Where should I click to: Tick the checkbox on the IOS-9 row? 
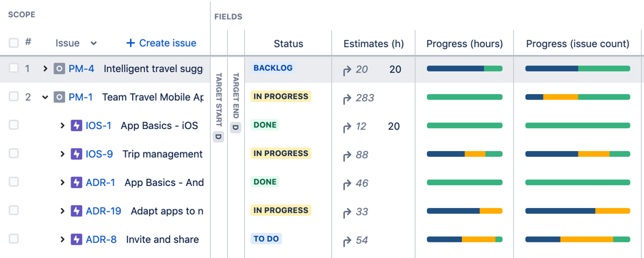point(14,153)
